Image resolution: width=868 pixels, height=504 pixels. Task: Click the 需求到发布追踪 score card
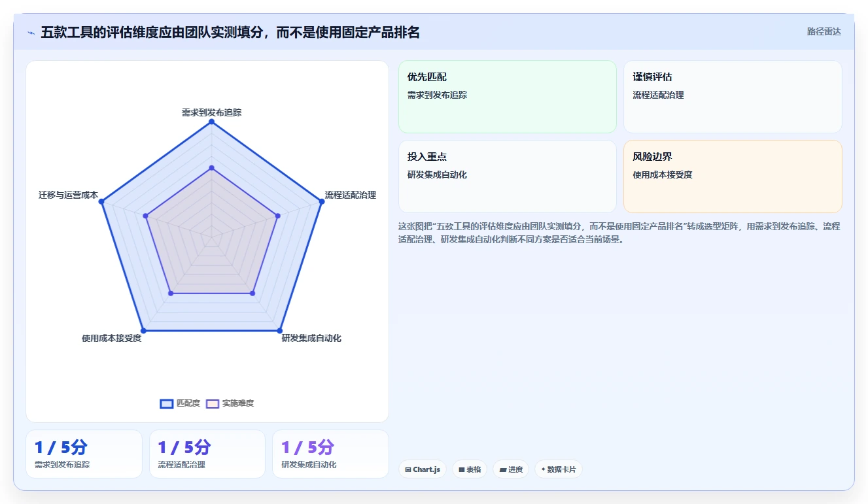tap(84, 454)
